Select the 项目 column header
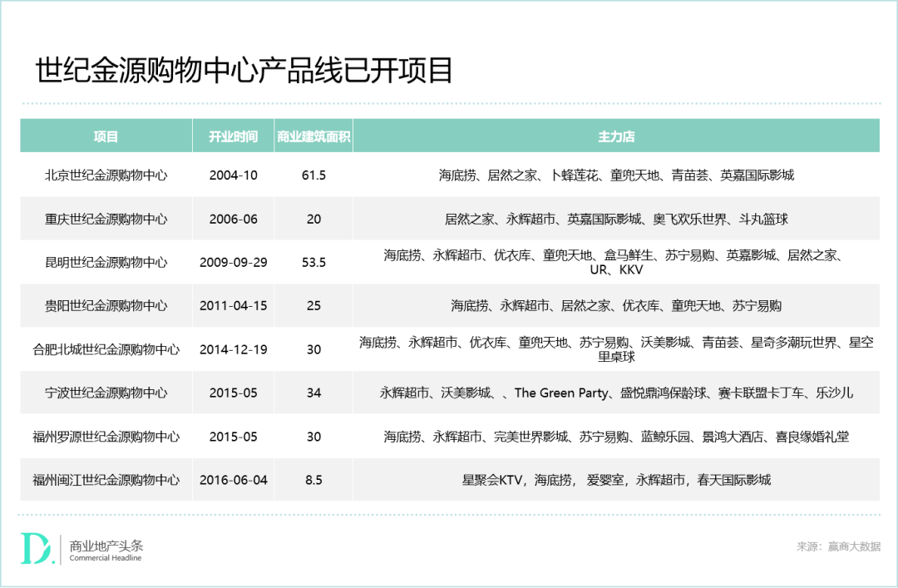The image size is (898, 588). (x=106, y=136)
